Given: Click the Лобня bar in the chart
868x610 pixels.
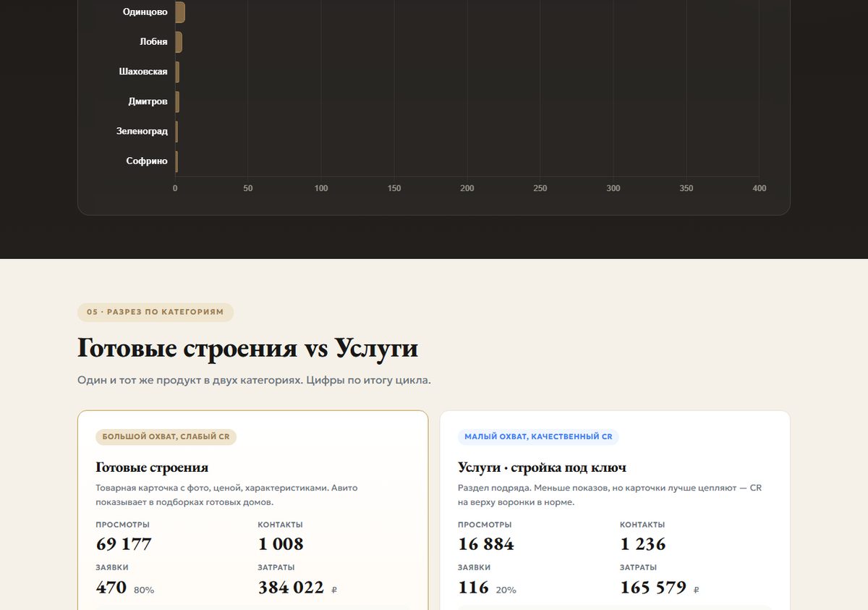Looking at the screenshot, I should tap(179, 42).
